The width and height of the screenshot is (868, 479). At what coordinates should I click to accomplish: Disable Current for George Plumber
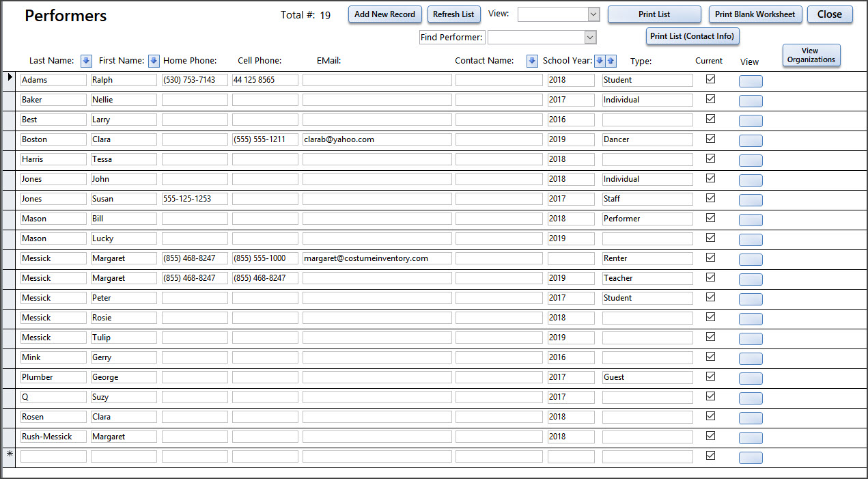pos(710,377)
